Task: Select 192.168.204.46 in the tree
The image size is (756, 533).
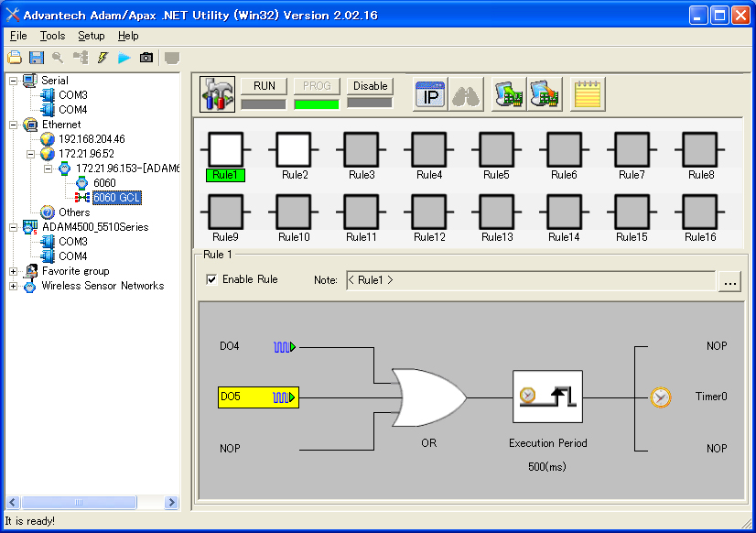Action: (x=92, y=139)
